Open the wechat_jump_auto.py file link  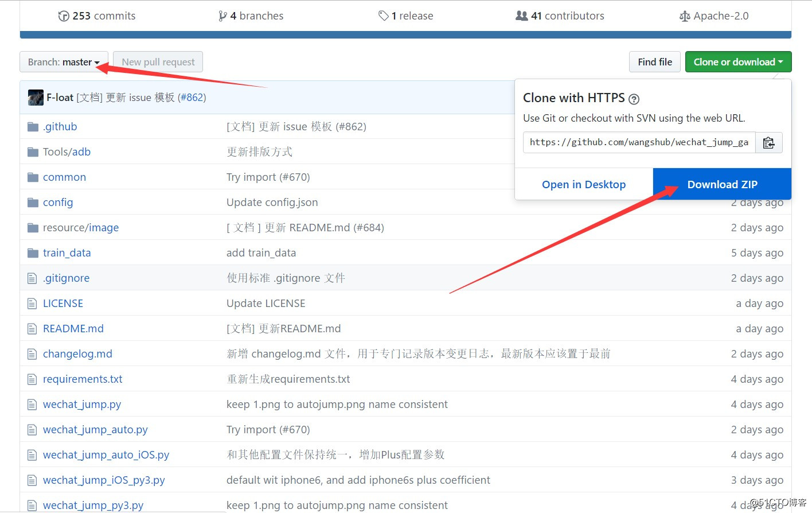coord(95,430)
